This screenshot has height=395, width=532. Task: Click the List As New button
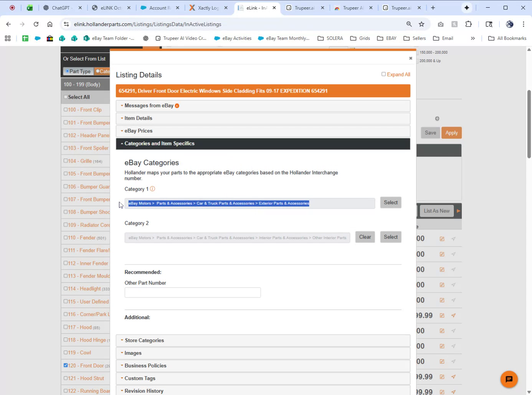(x=436, y=211)
